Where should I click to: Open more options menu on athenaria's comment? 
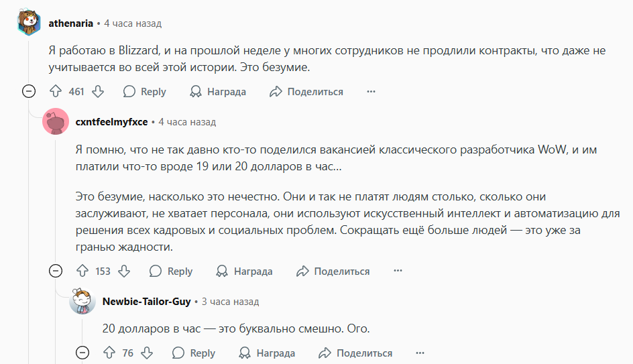[x=371, y=92]
